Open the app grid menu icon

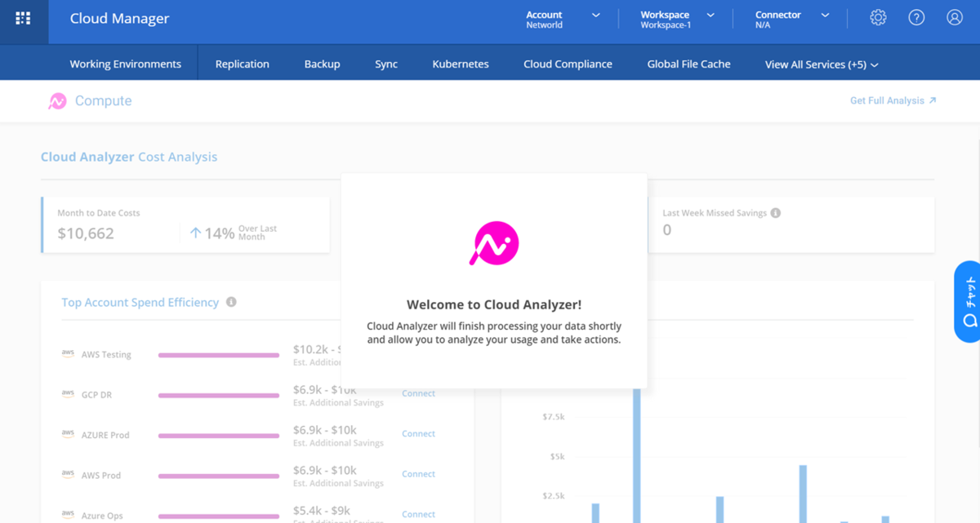coord(23,19)
